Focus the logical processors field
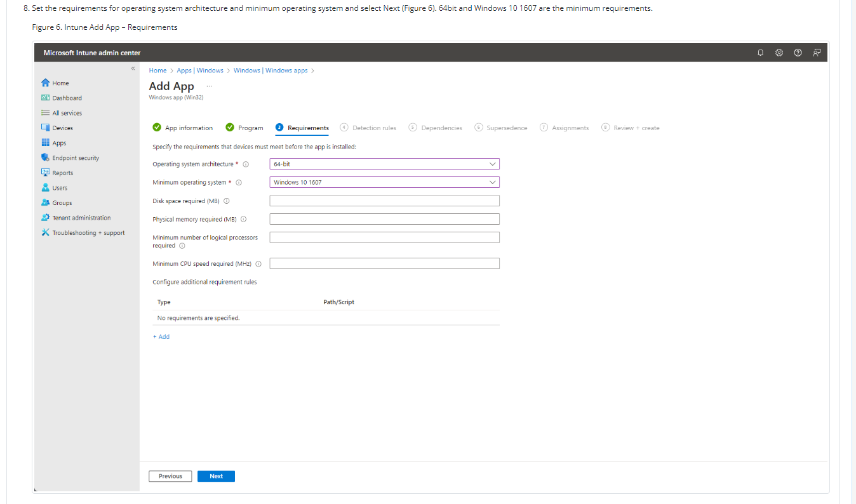 (384, 237)
